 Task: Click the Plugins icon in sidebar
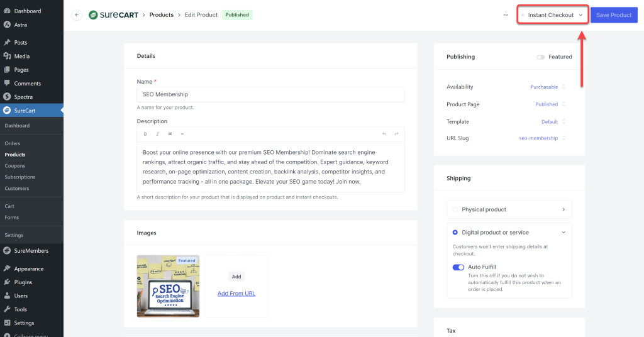pos(7,282)
